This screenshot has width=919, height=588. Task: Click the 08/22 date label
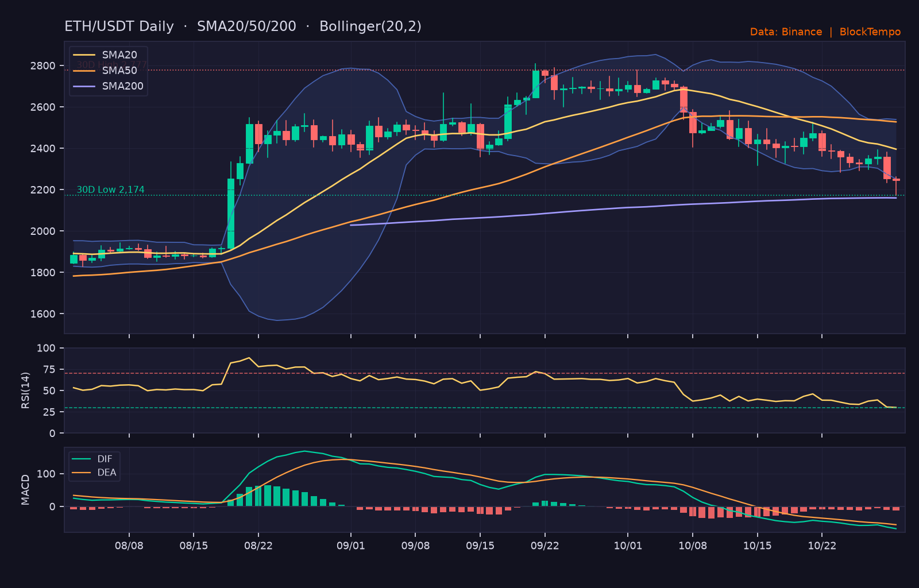[x=258, y=546]
